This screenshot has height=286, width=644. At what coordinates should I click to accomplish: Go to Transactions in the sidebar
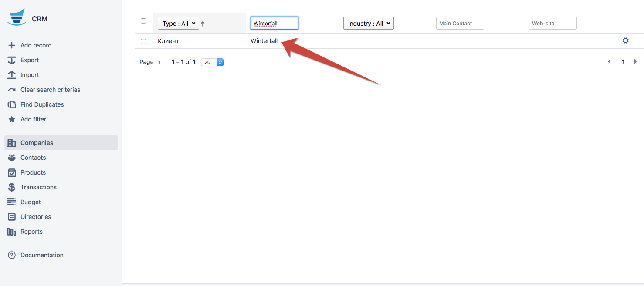[x=38, y=187]
